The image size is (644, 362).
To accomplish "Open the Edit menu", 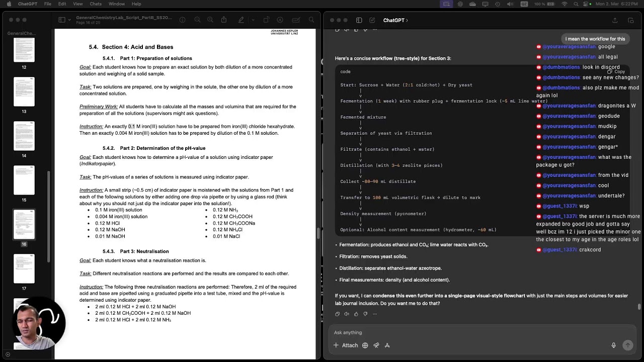I will 62,4.
